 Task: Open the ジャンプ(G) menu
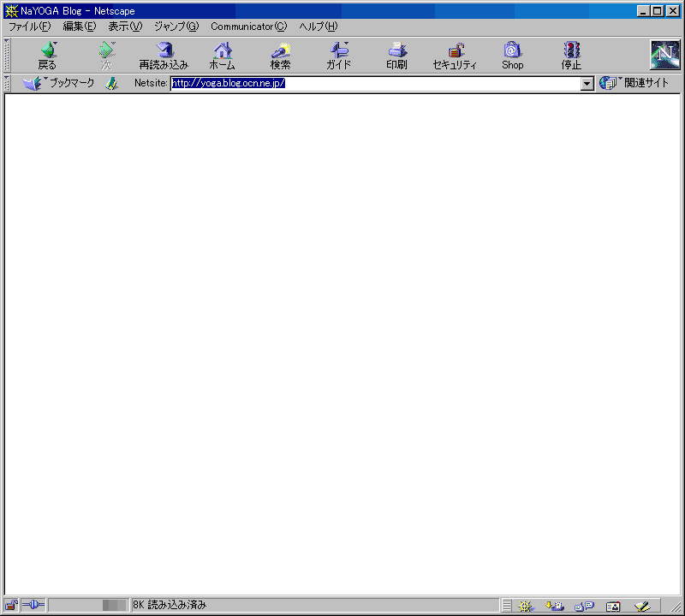(176, 27)
